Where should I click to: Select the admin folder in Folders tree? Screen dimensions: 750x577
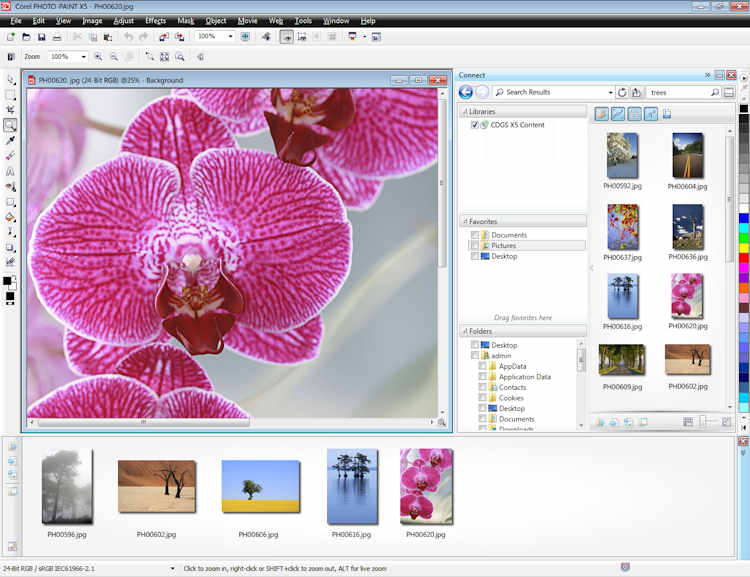(502, 355)
